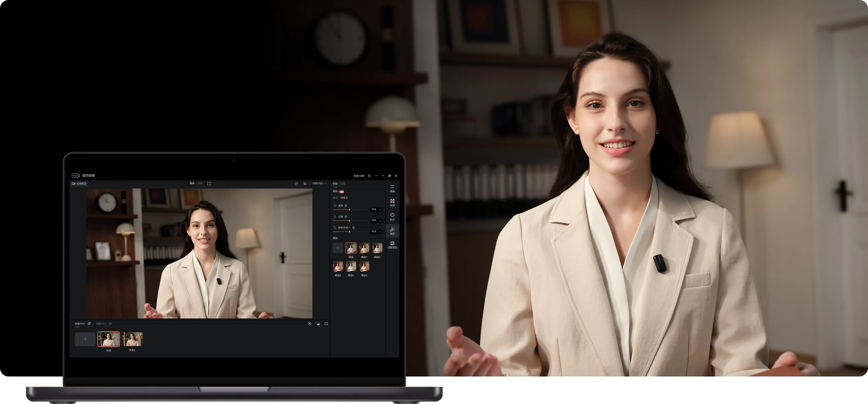Screen dimensions: 868x404
Task: Switch to the 滤镜 filter tab
Action: tap(343, 184)
